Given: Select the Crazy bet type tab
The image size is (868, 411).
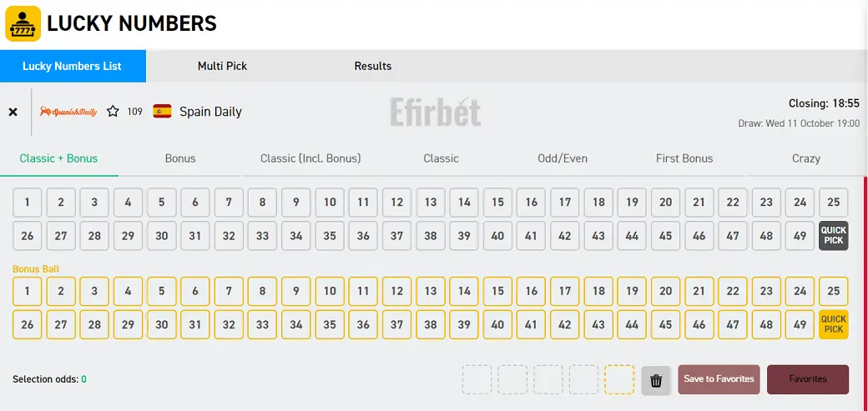Looking at the screenshot, I should click(806, 158).
